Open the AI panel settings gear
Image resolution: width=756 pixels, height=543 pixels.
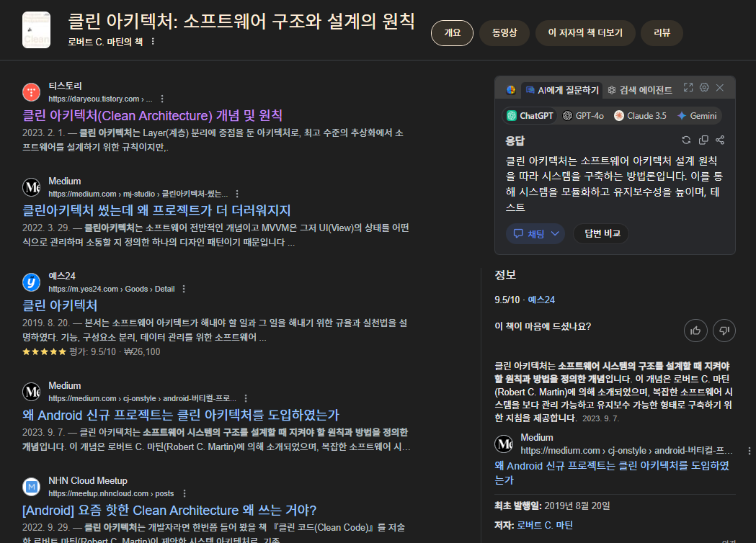[704, 87]
